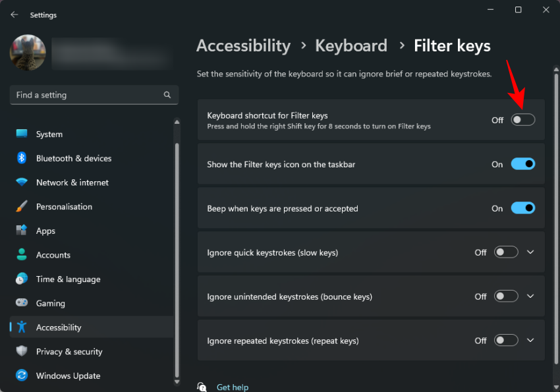Go to Keyboard in the breadcrumb
Image resolution: width=560 pixels, height=392 pixels.
(351, 45)
